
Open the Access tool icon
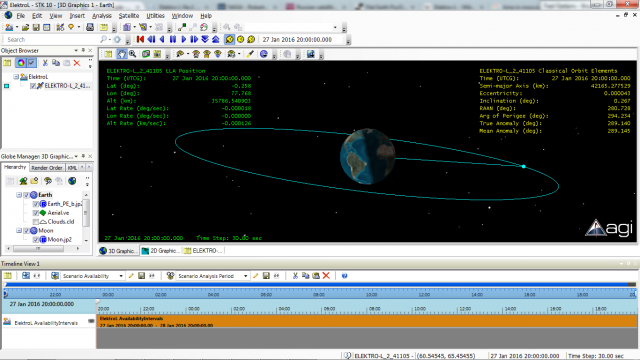[x=182, y=27]
